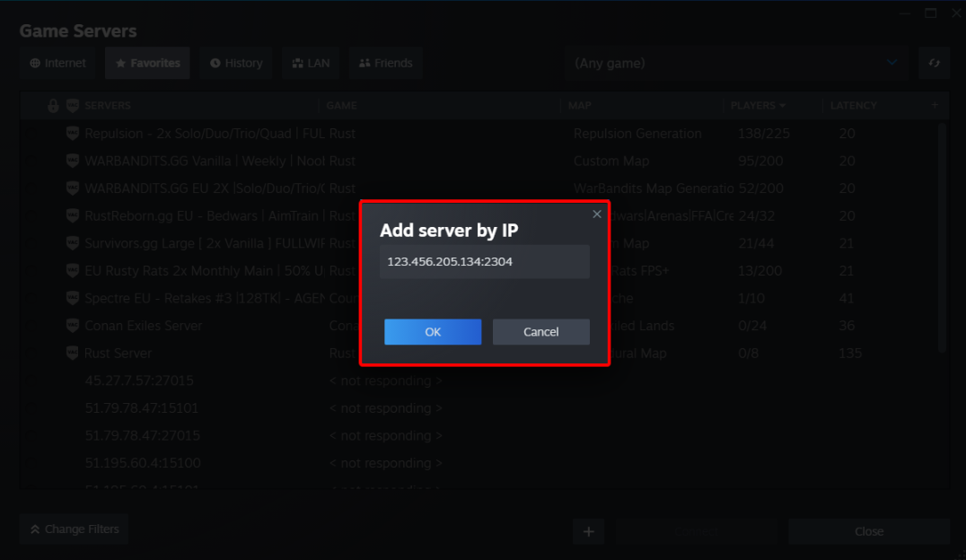Click the refresh servers icon

click(x=935, y=64)
